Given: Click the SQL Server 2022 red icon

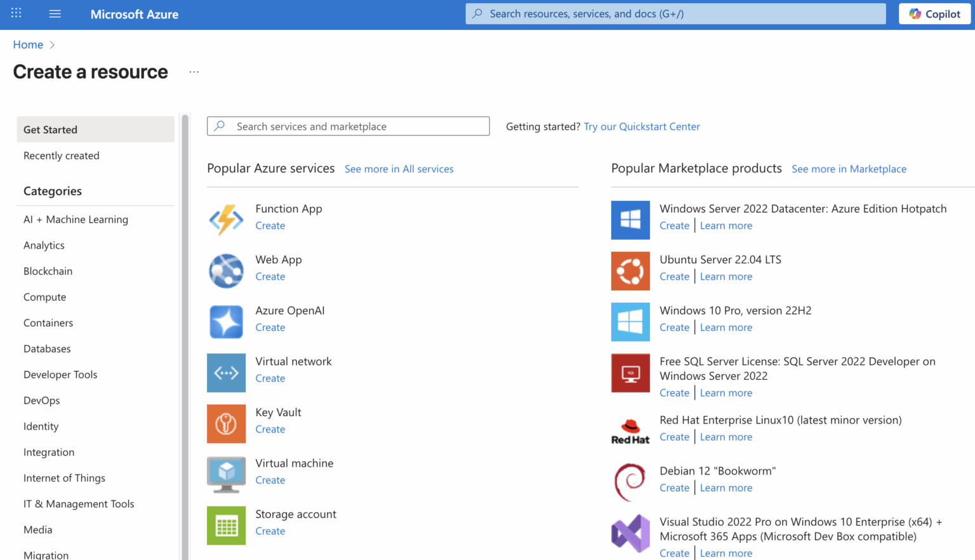Looking at the screenshot, I should pos(630,373).
